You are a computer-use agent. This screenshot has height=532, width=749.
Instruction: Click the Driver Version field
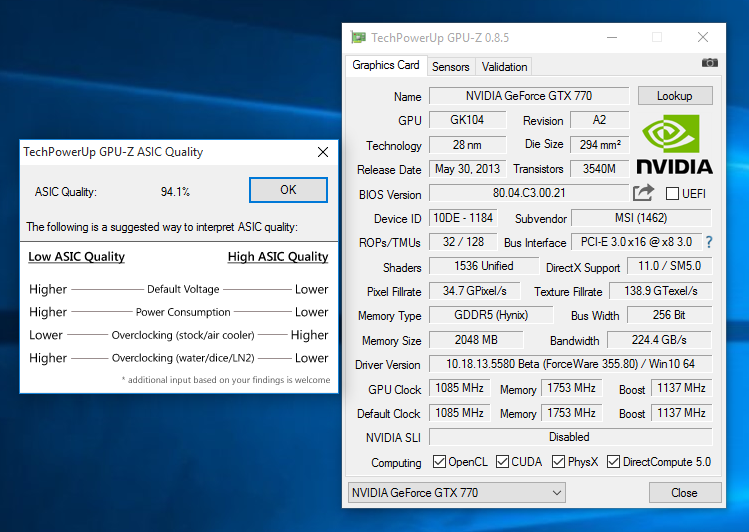click(570, 364)
